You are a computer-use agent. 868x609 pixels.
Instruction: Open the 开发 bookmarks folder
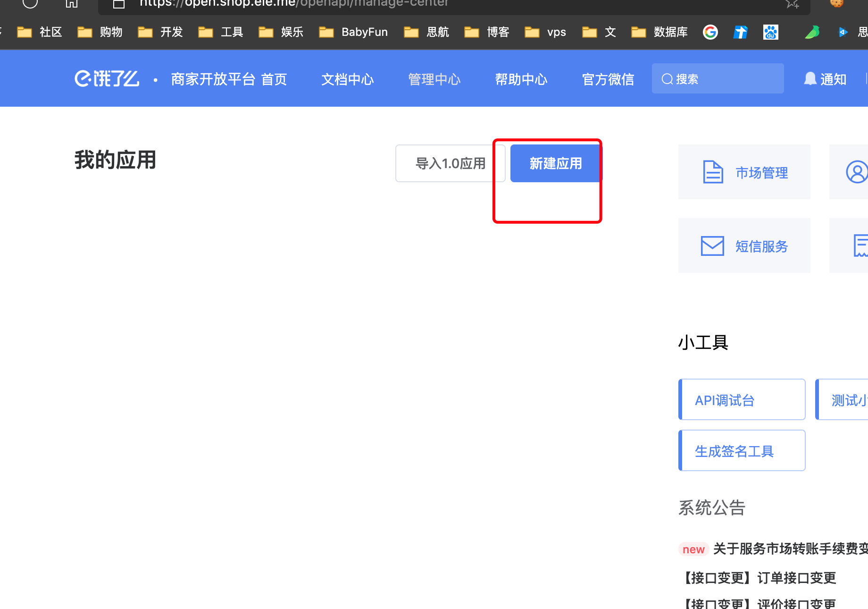click(x=160, y=32)
